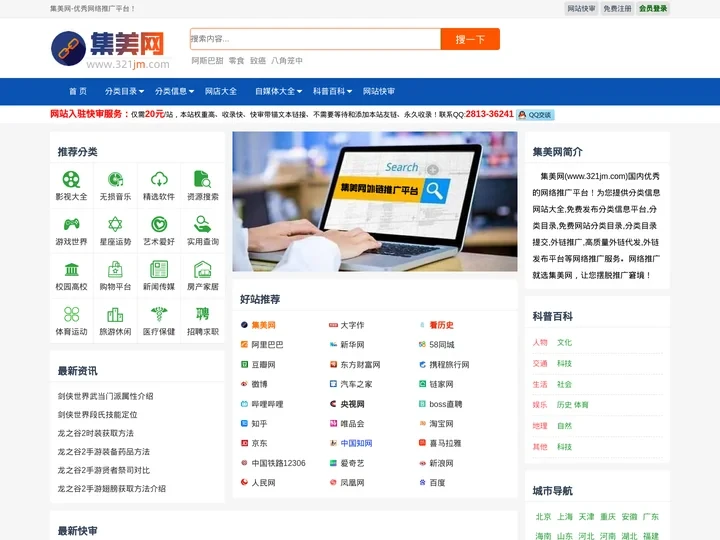Open the 爱奇艺 site link
Viewport: 720px width, 540px height.
(352, 463)
